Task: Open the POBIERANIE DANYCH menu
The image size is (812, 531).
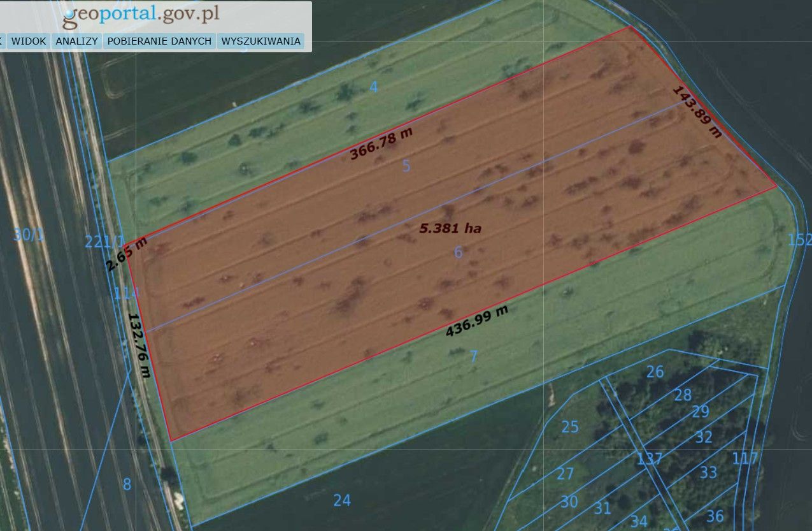Action: (x=159, y=41)
